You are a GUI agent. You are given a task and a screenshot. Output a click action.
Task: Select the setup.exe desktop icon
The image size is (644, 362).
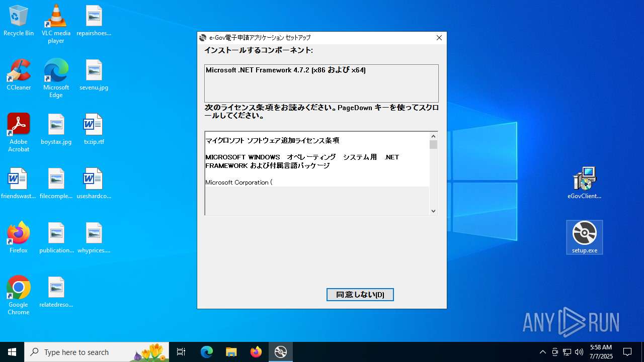[x=585, y=237]
